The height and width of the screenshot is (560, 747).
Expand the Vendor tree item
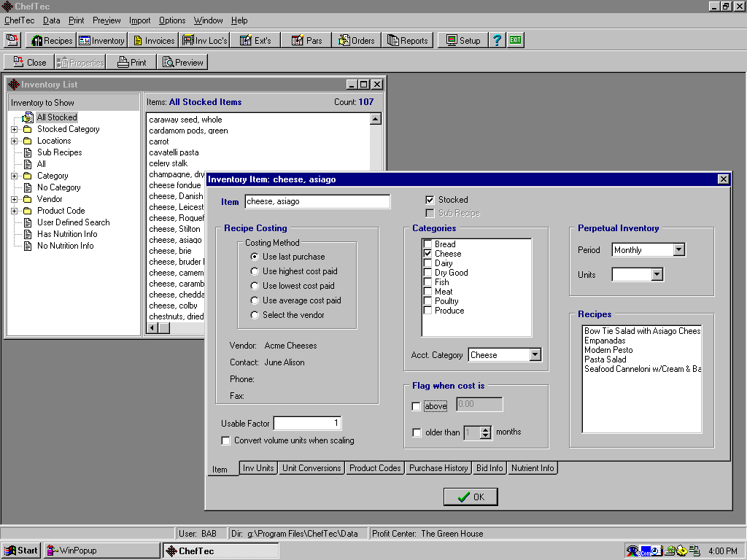click(12, 198)
